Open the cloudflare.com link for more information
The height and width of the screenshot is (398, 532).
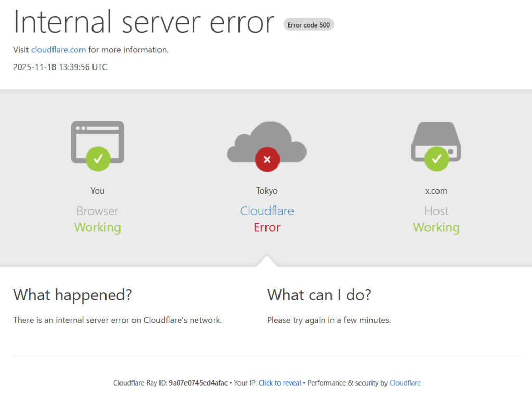58,50
